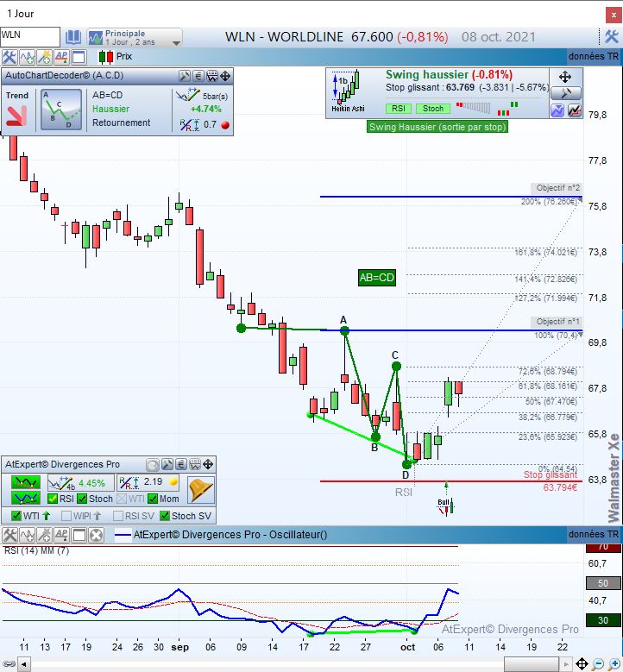This screenshot has height=672, width=623.
Task: Check WIPI checkbox
Action: 66,516
